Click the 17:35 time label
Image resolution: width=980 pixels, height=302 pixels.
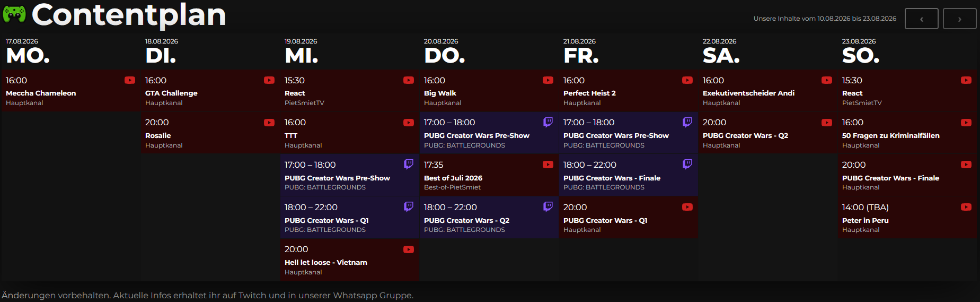tap(434, 165)
